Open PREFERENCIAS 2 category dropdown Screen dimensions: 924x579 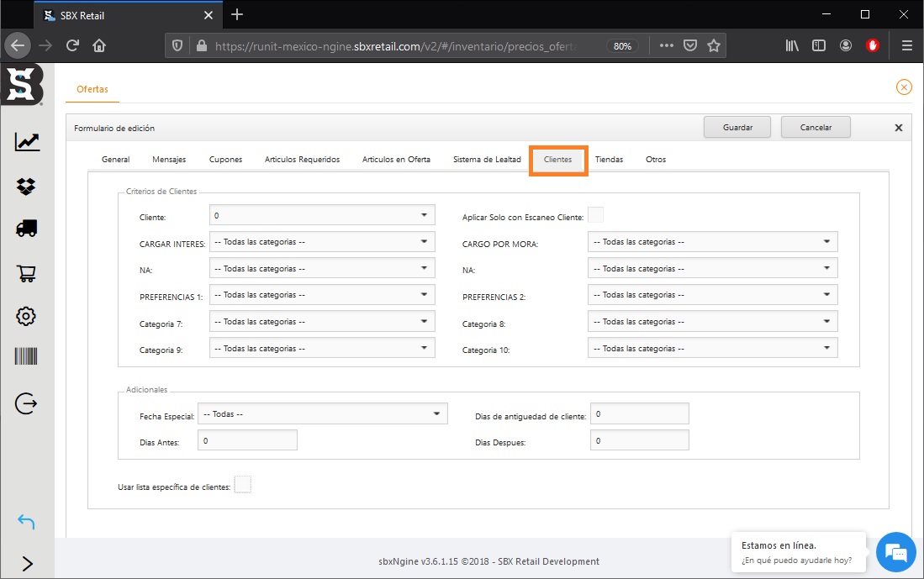coord(712,294)
